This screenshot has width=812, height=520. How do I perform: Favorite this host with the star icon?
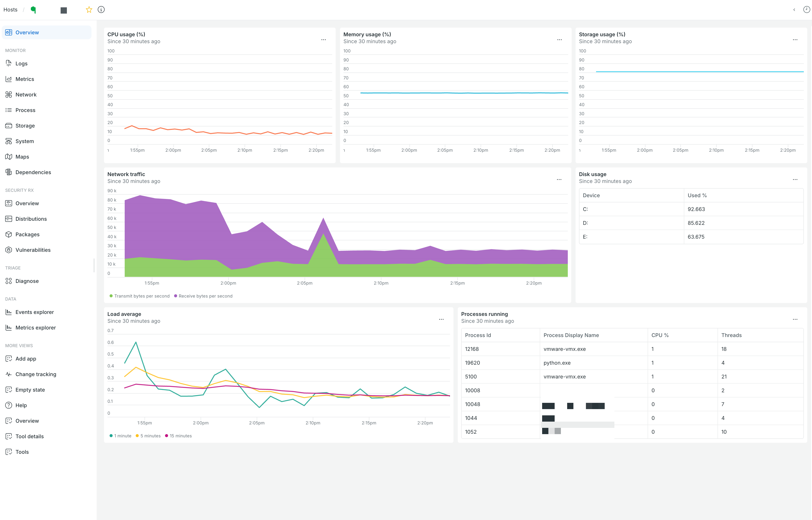[89, 9]
